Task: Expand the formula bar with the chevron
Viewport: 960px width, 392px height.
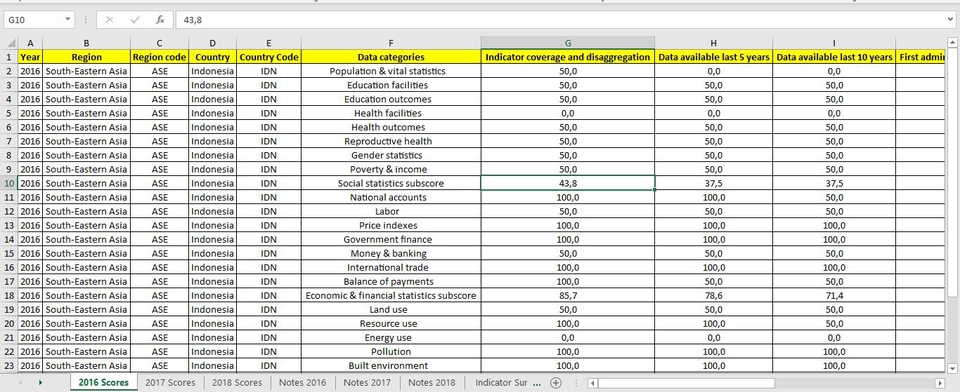Action: point(950,20)
